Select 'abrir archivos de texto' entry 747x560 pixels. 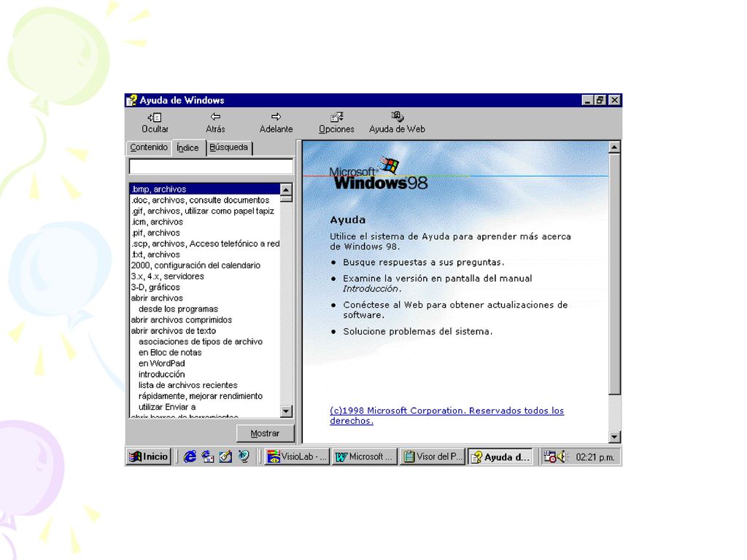click(x=205, y=331)
